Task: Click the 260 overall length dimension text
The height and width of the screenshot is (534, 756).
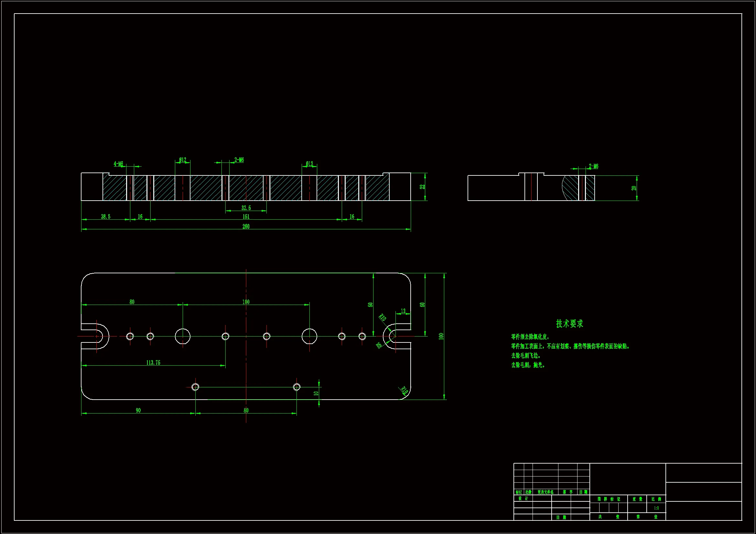Action: click(246, 226)
